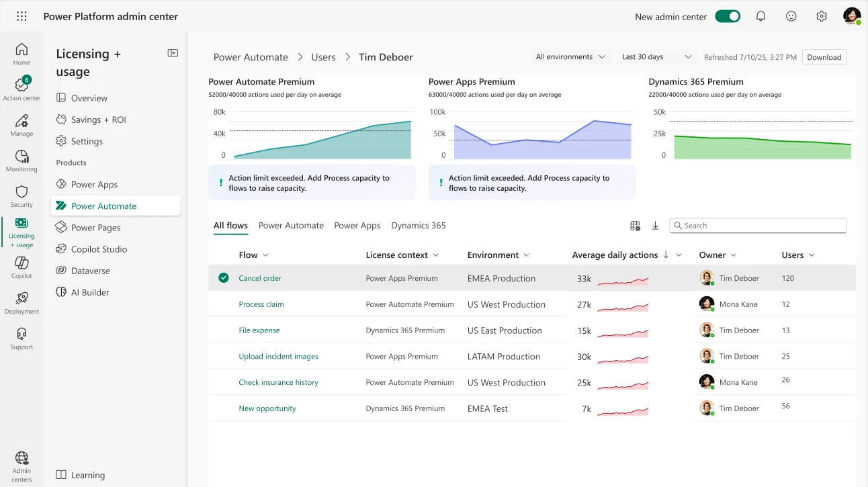Turn off New admin center toggle

point(728,16)
